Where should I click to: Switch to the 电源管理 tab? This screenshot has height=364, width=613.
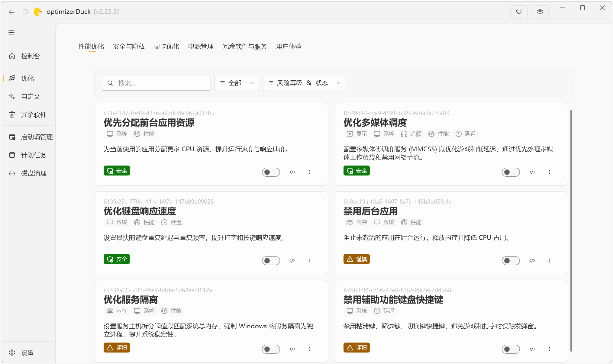[201, 47]
